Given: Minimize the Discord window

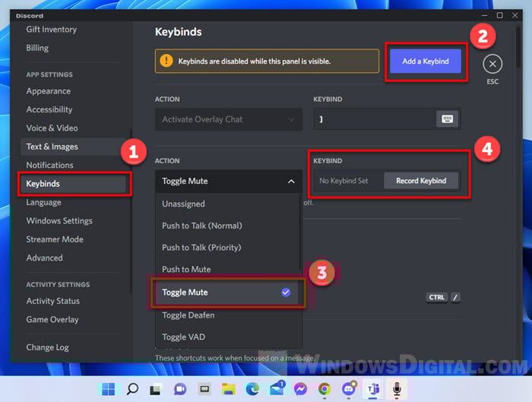Looking at the screenshot, I should pos(485,16).
